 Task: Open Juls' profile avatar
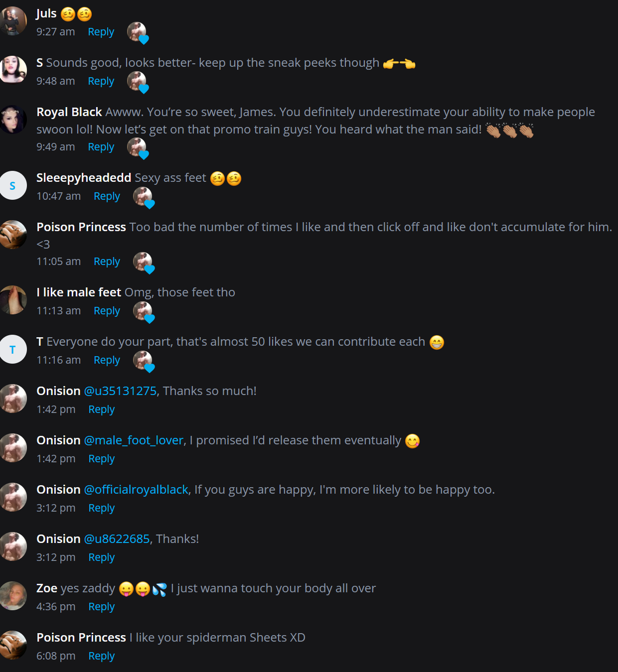coord(12,21)
